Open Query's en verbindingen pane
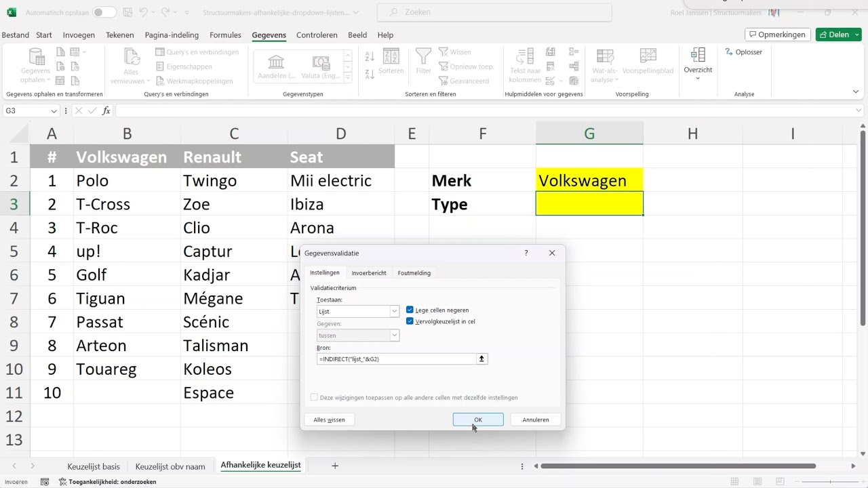 [x=197, y=52]
